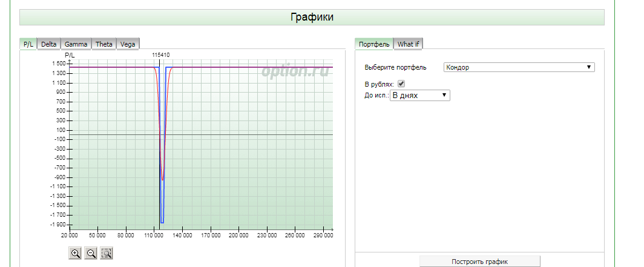644x267 pixels.
Task: Click the 80 000 x-axis label
Action: tap(126, 236)
